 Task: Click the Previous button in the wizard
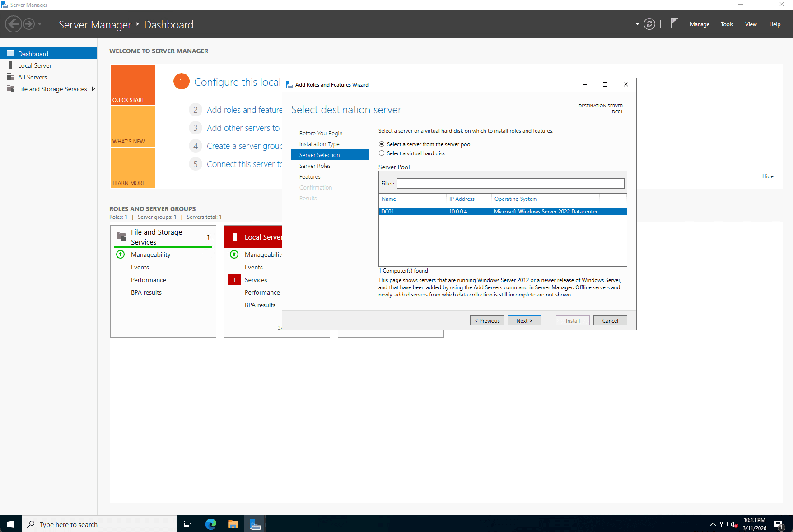pyautogui.click(x=487, y=320)
